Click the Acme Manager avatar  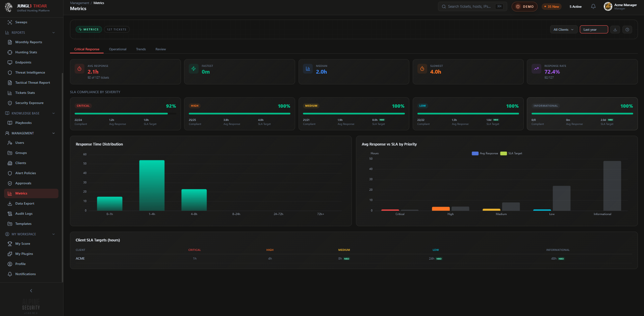pyautogui.click(x=608, y=6)
